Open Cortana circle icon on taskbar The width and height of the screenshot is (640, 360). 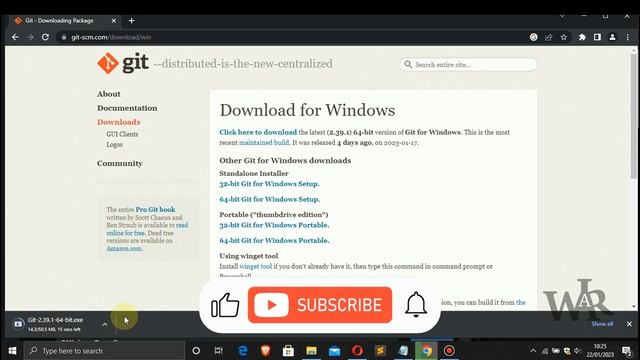(x=196, y=351)
